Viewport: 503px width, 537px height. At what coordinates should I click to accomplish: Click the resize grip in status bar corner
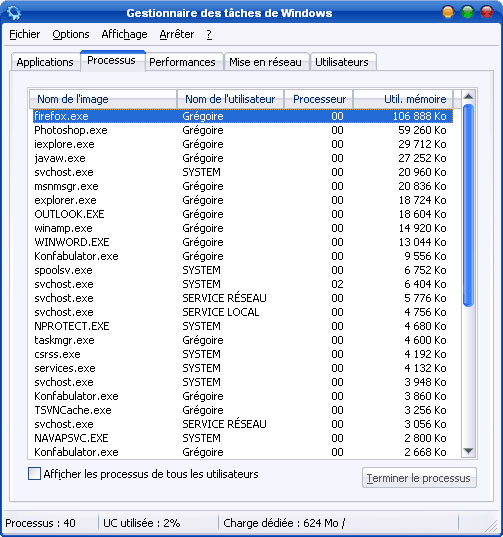tap(492, 526)
